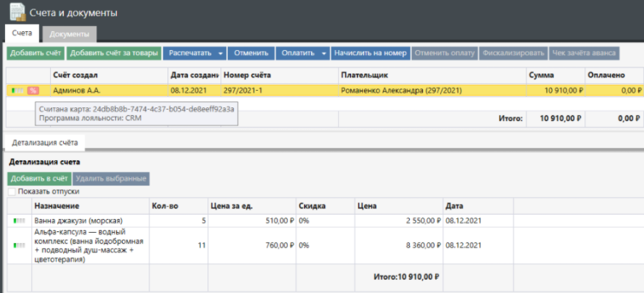Open the Детализация счёта tab
644x293 pixels.
[44, 143]
